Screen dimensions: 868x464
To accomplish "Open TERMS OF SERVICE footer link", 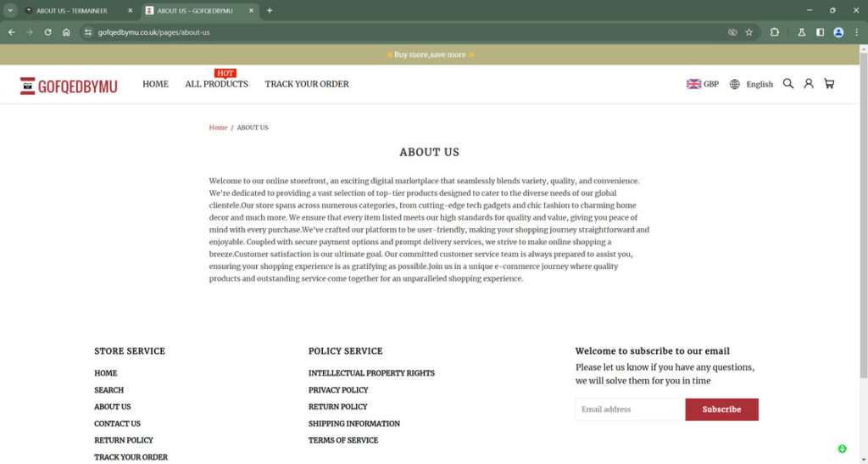I will tap(343, 440).
